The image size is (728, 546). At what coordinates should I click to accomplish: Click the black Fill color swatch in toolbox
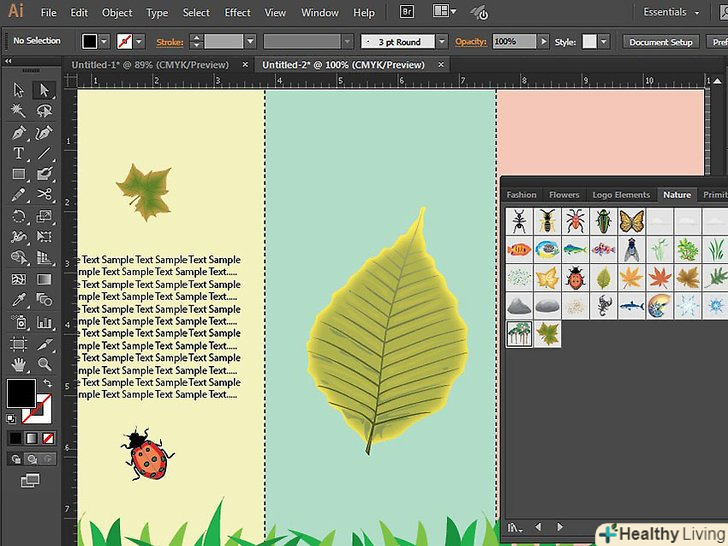pos(20,393)
